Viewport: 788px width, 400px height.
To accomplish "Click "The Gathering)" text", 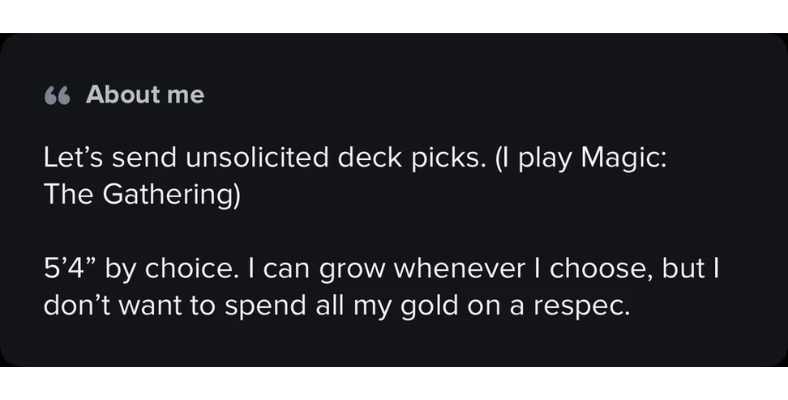I will pyautogui.click(x=142, y=194).
